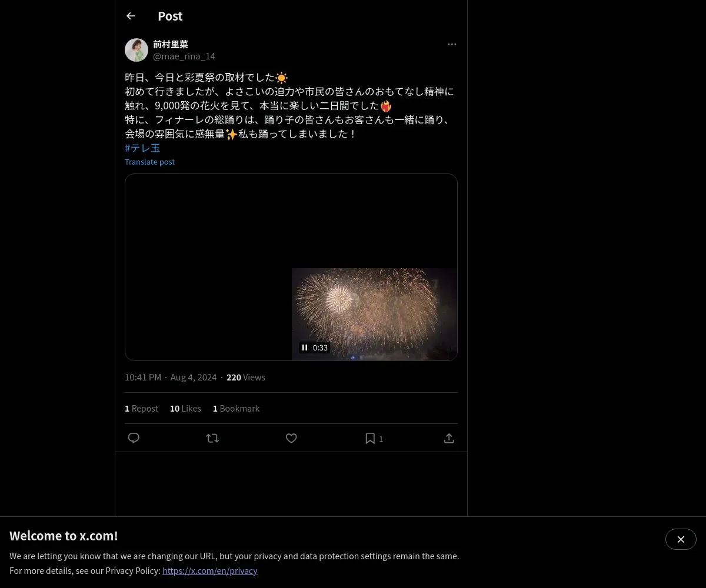Click the repost arrows icon
Image resolution: width=706 pixels, height=588 pixels.
(x=212, y=438)
